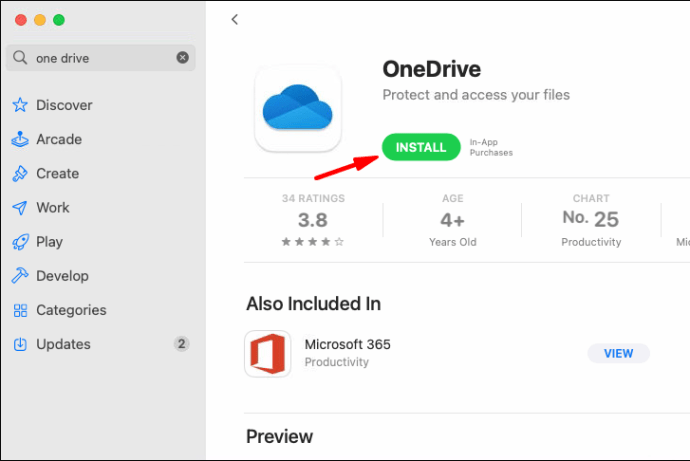Viewport: 690px width, 461px height.
Task: Click the Arcade joystick icon
Action: [20, 139]
